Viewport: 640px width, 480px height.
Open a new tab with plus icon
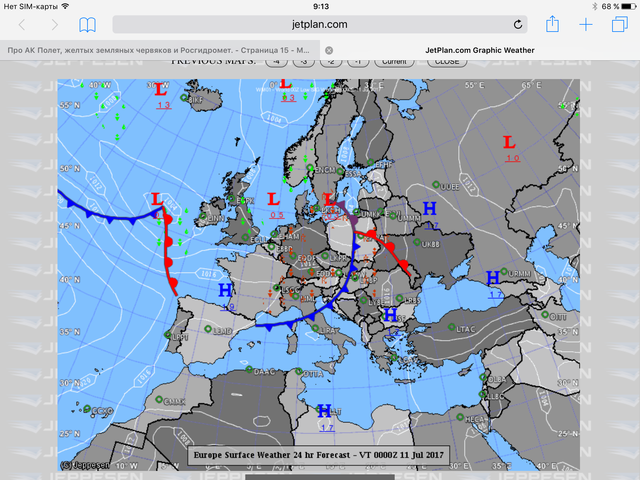pyautogui.click(x=586, y=24)
